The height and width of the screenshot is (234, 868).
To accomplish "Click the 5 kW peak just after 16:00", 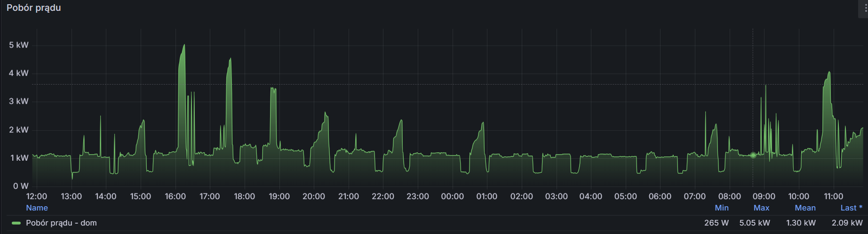I will pos(183,46).
